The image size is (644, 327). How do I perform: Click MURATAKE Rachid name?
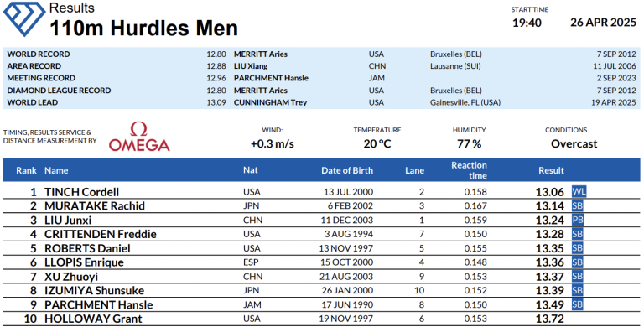coord(95,205)
